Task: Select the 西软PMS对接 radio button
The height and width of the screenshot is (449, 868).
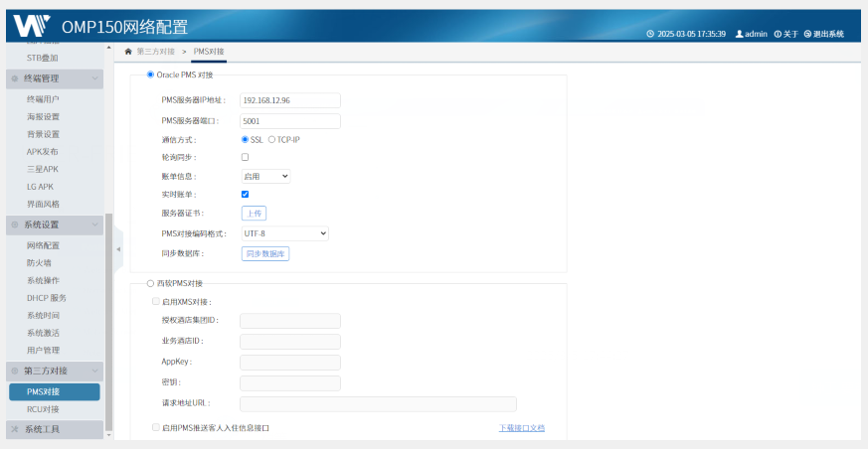Action: 150,283
